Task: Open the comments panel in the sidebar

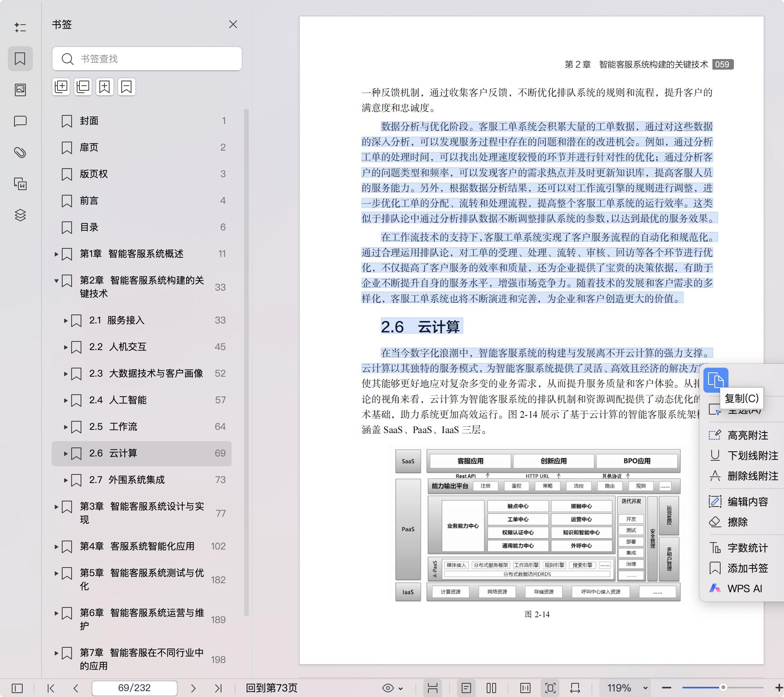Action: [20, 121]
